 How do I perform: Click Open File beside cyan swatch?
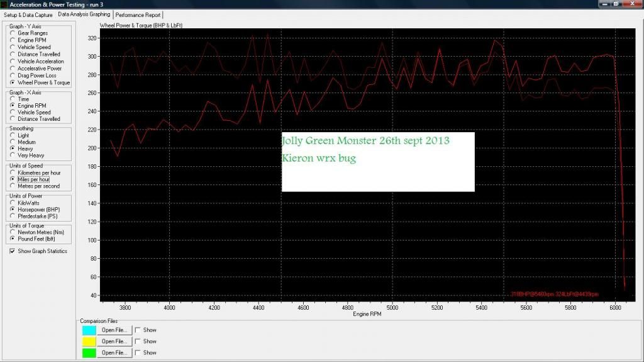click(x=114, y=330)
